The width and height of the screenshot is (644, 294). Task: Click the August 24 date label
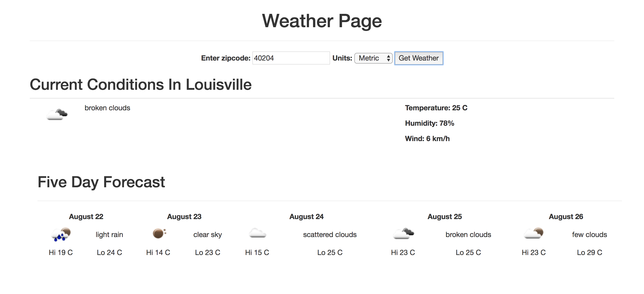pos(307,217)
